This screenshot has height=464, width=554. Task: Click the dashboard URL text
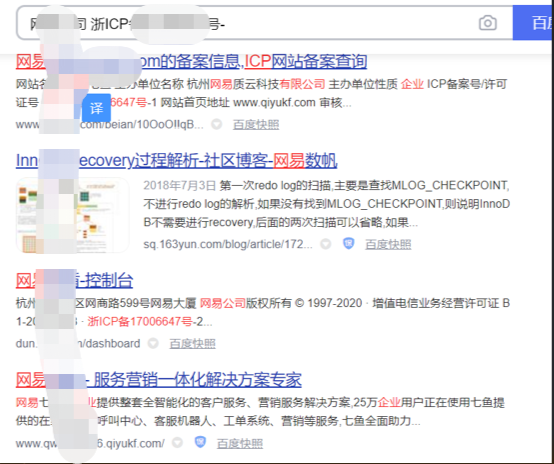[x=78, y=343]
